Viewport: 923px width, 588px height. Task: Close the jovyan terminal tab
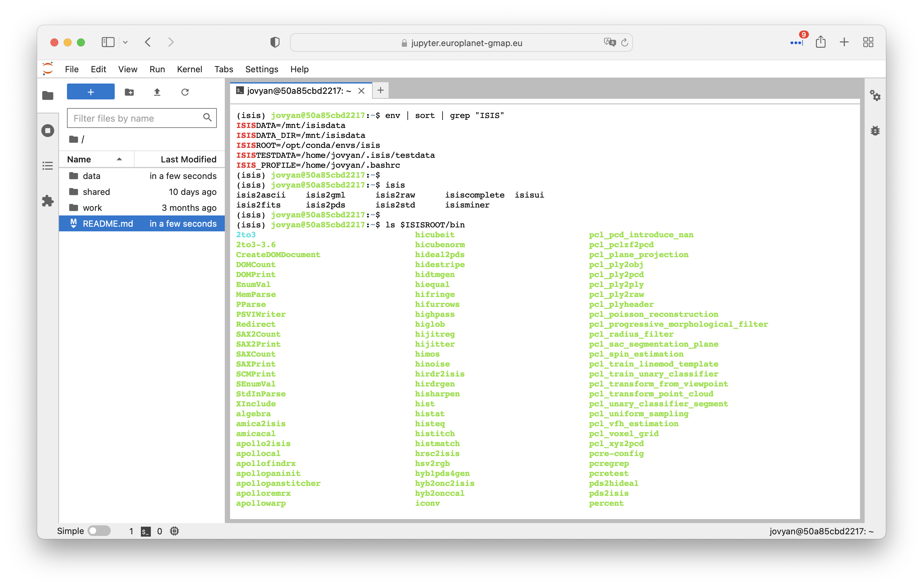pos(361,91)
